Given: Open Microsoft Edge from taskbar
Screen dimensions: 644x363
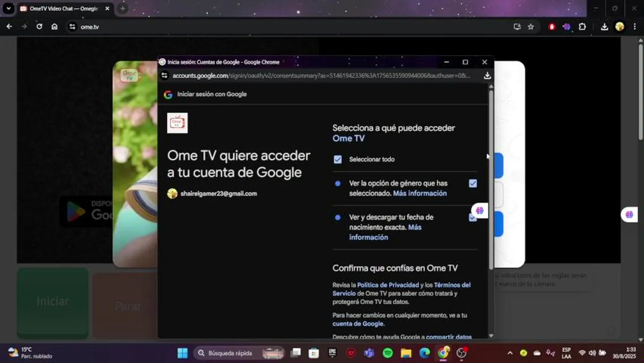Looking at the screenshot, I should (x=424, y=353).
